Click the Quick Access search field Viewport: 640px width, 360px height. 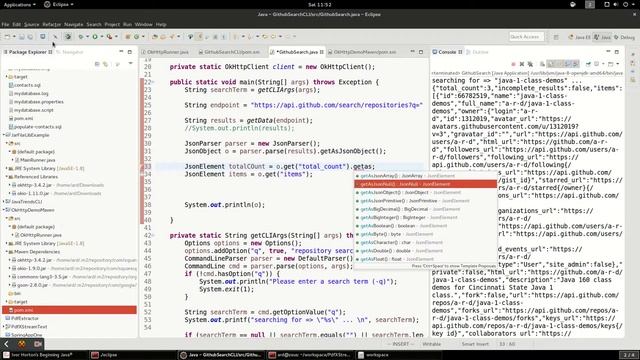click(x=526, y=37)
